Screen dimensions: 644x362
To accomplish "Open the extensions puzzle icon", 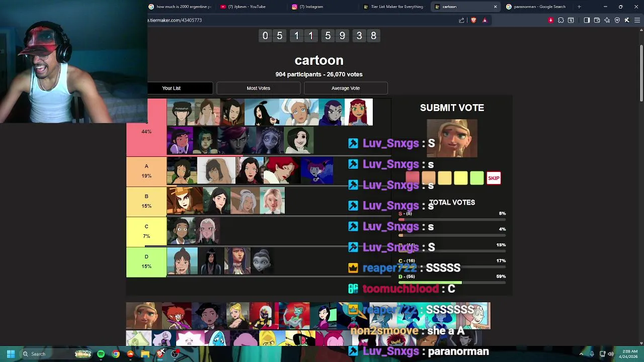I will 560,20.
